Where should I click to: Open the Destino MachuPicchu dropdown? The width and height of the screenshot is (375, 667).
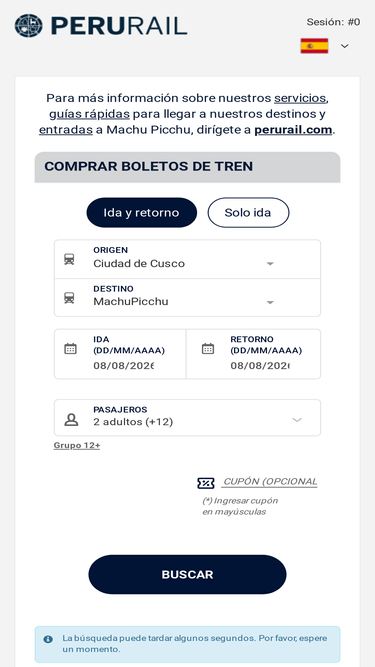coord(188,298)
